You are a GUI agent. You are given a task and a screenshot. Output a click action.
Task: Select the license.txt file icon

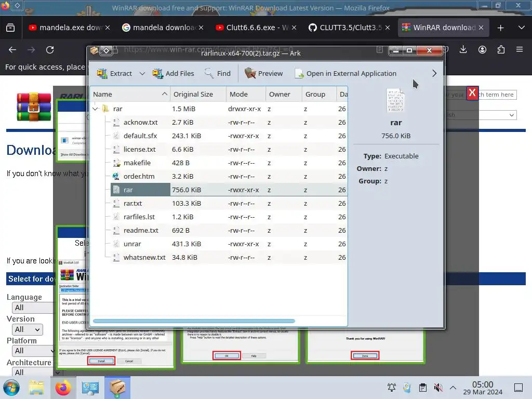[x=116, y=150]
